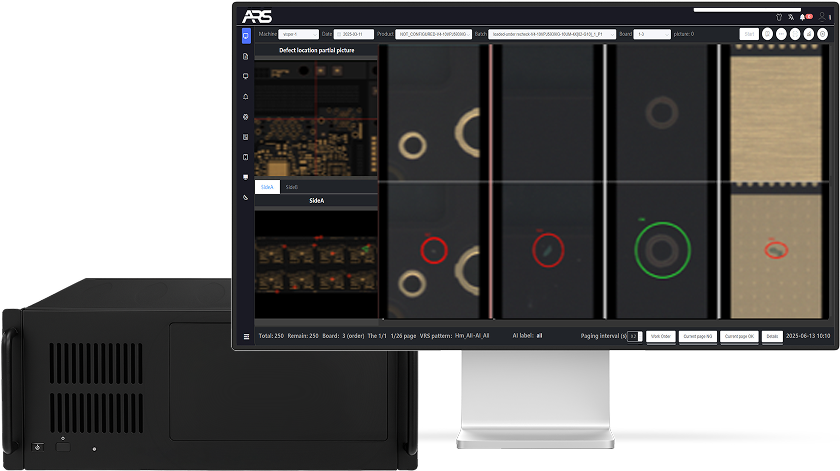Open the Batch dropdown list
The height and width of the screenshot is (471, 840).
[553, 34]
